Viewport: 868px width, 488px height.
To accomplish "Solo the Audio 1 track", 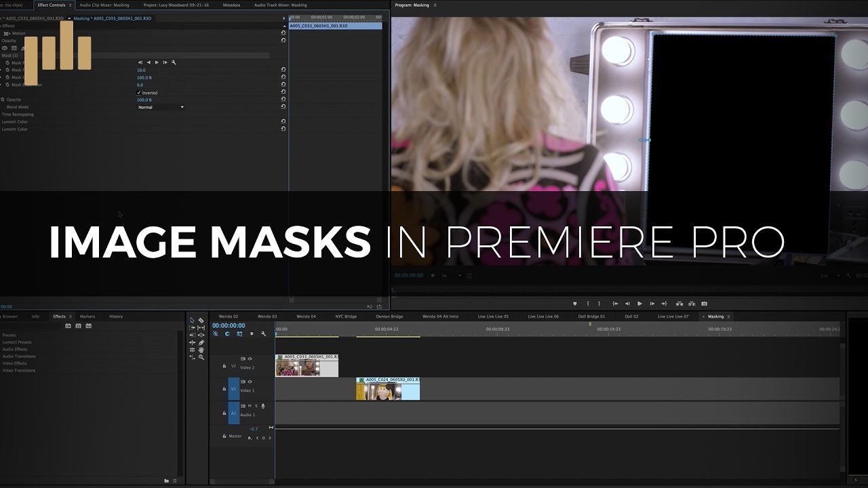I will coord(256,406).
